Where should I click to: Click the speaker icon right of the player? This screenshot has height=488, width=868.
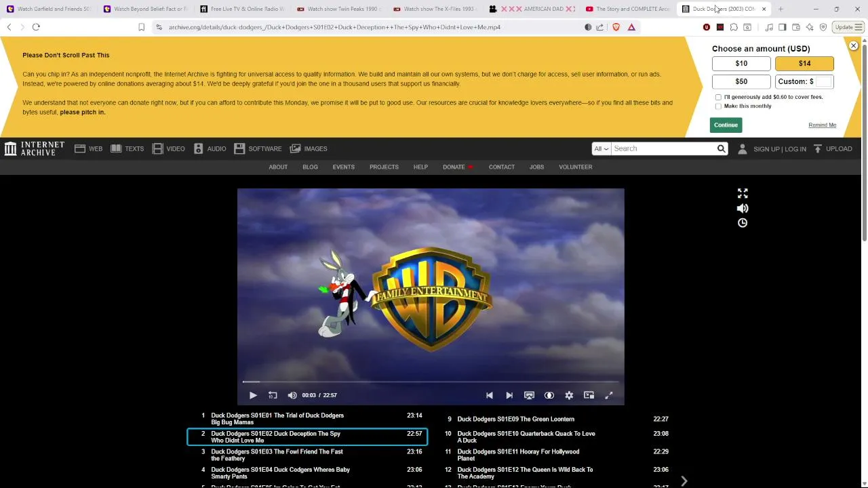click(x=743, y=208)
